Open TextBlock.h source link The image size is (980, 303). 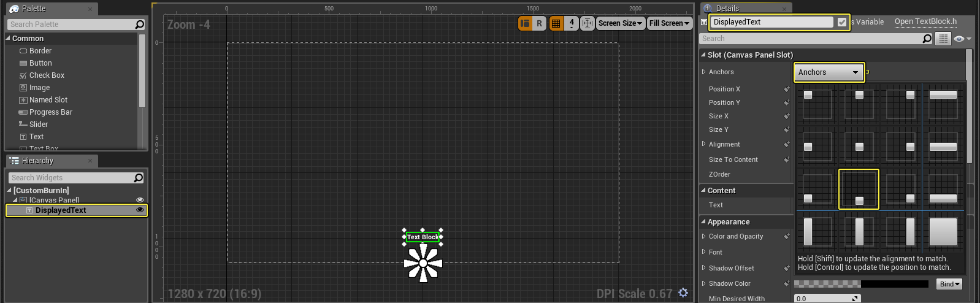pyautogui.click(x=925, y=21)
